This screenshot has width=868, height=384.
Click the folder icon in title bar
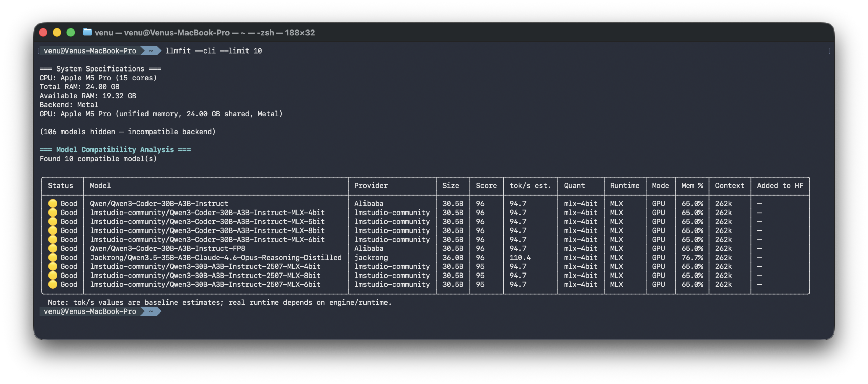coord(87,32)
